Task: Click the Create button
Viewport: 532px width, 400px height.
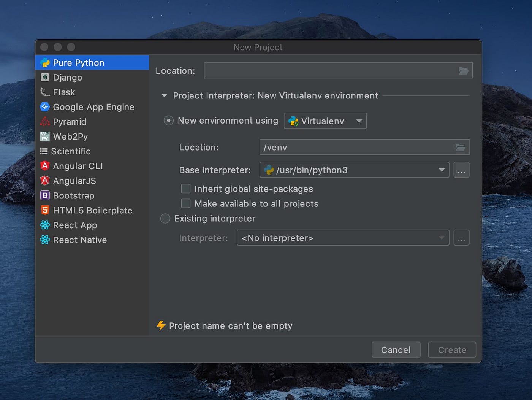Action: [x=452, y=350]
